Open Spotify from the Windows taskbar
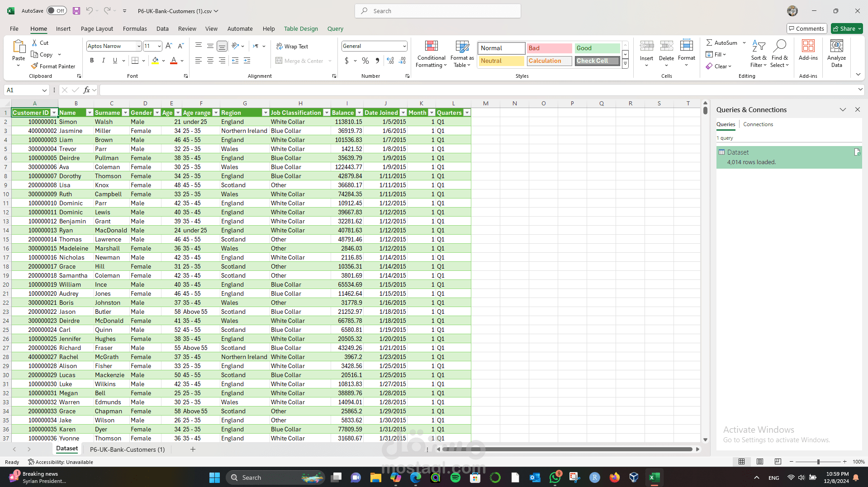868x487 pixels. 455,478
